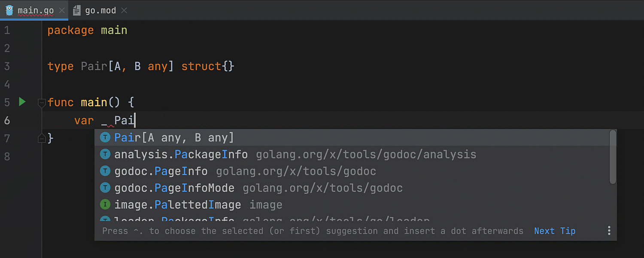Click the type icon beside Pair suggestion
This screenshot has width=644, height=258.
(105, 138)
